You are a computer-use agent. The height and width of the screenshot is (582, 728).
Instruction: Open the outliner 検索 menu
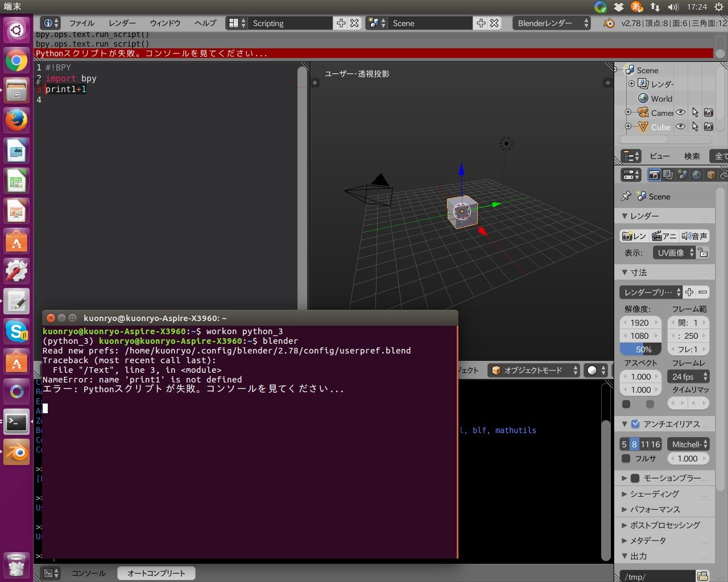tap(692, 156)
